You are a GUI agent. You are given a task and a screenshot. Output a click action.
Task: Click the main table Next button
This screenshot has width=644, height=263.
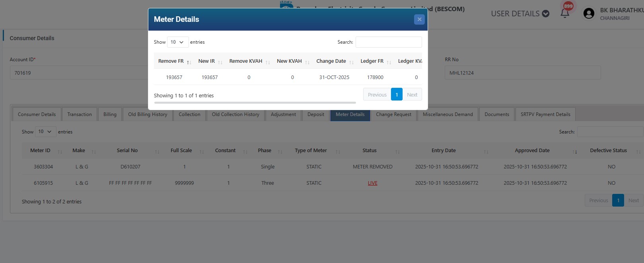point(634,200)
